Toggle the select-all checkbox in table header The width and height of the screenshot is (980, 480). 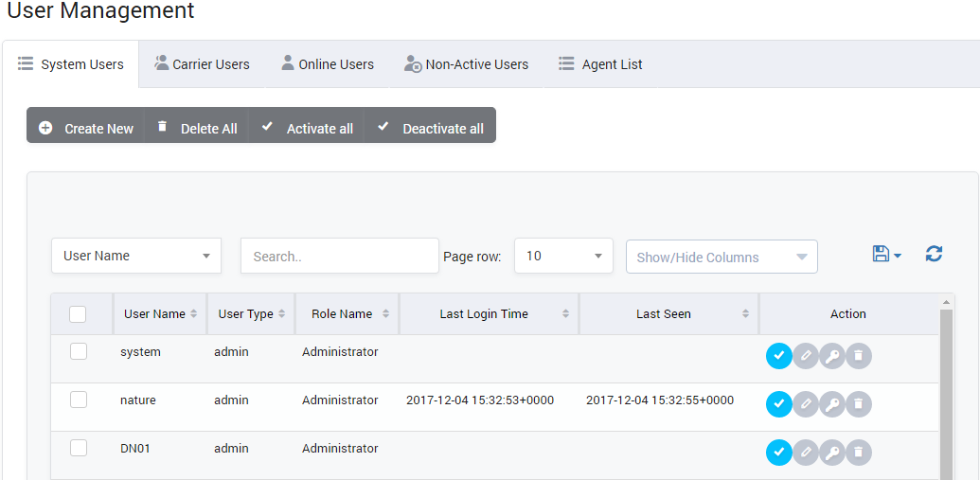[78, 314]
